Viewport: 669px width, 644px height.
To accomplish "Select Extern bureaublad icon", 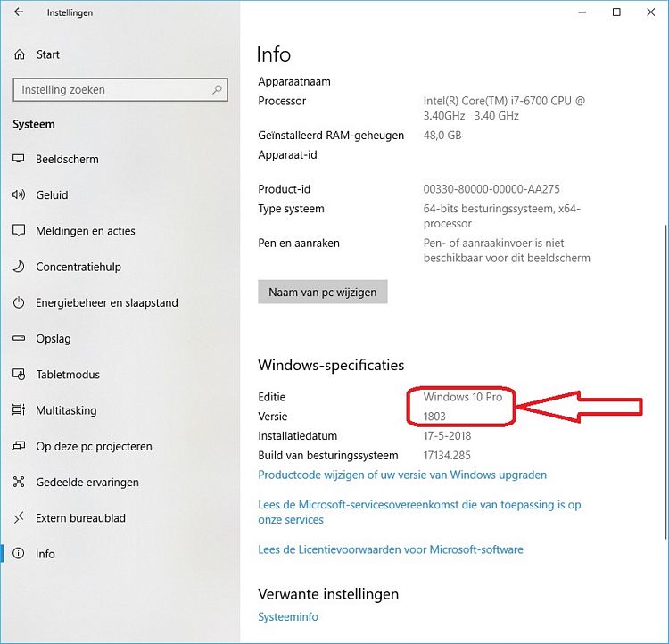I will pos(19,517).
